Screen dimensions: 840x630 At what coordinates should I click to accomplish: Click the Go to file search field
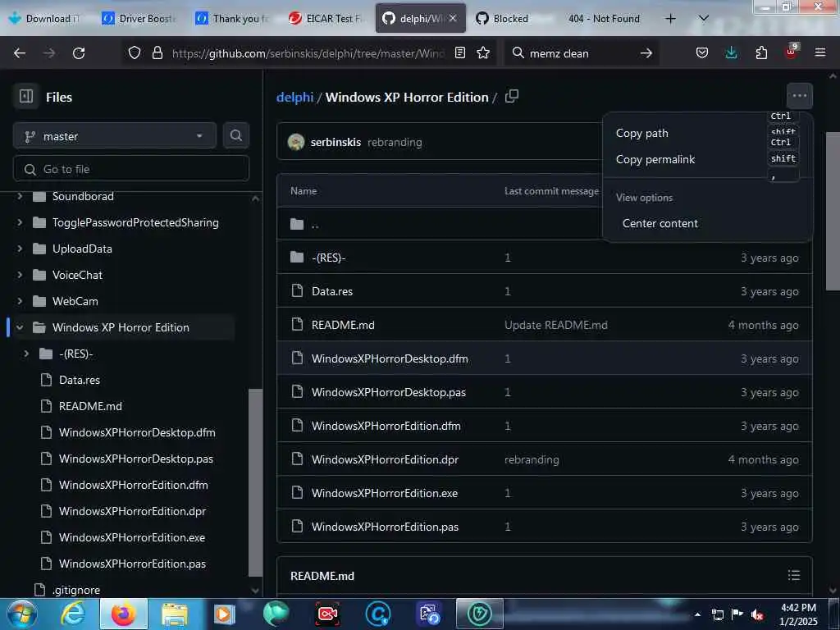coord(130,169)
